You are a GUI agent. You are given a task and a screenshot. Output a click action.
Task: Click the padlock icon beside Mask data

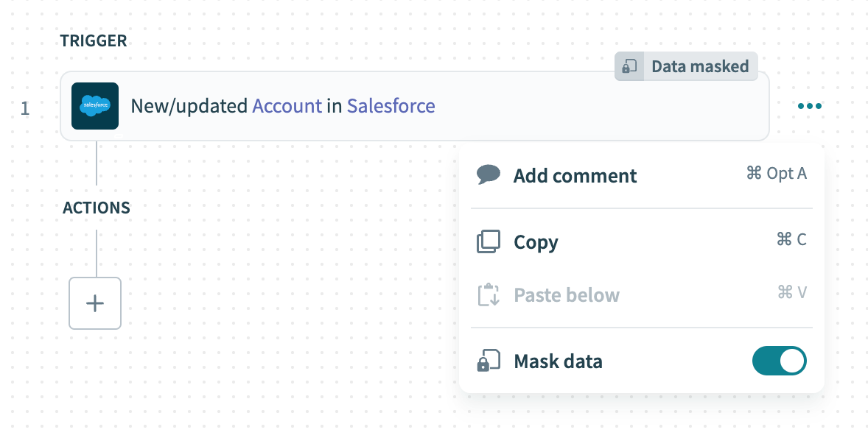pyautogui.click(x=489, y=361)
